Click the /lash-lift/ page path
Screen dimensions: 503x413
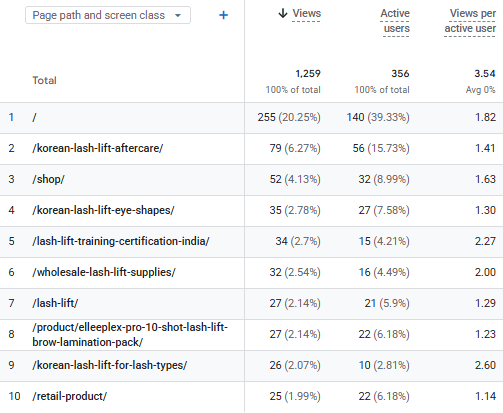55,303
